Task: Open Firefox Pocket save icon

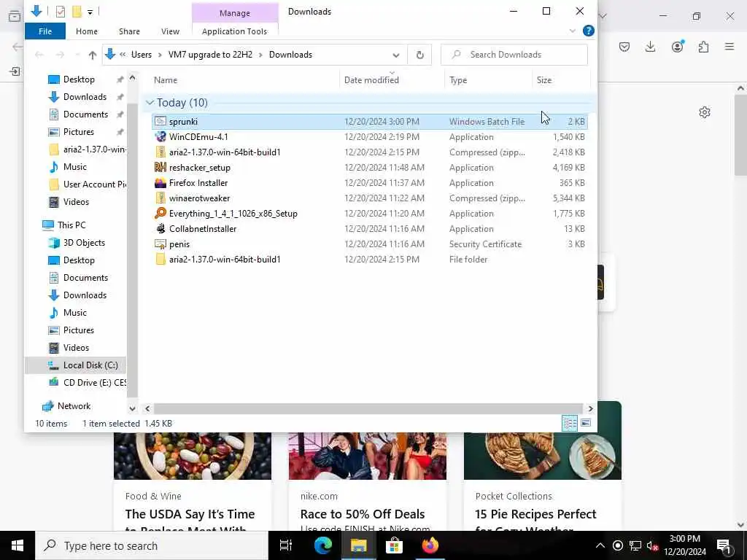Action: [x=624, y=47]
